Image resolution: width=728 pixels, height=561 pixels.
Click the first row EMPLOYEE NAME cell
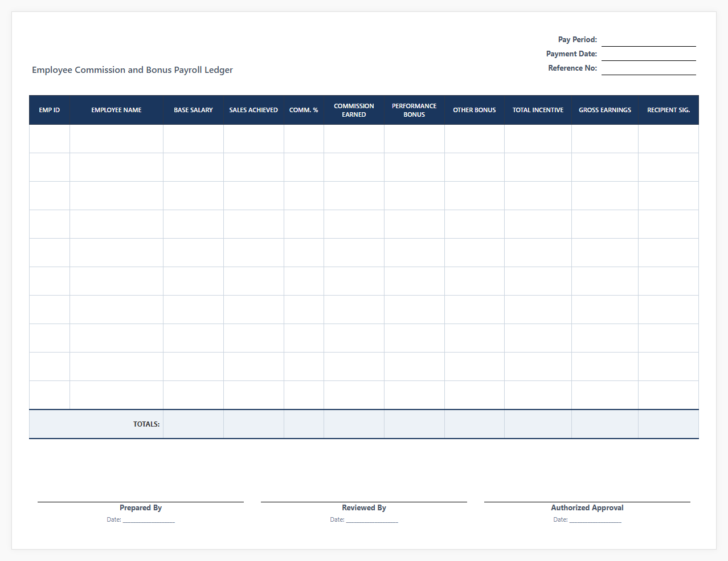coord(116,139)
